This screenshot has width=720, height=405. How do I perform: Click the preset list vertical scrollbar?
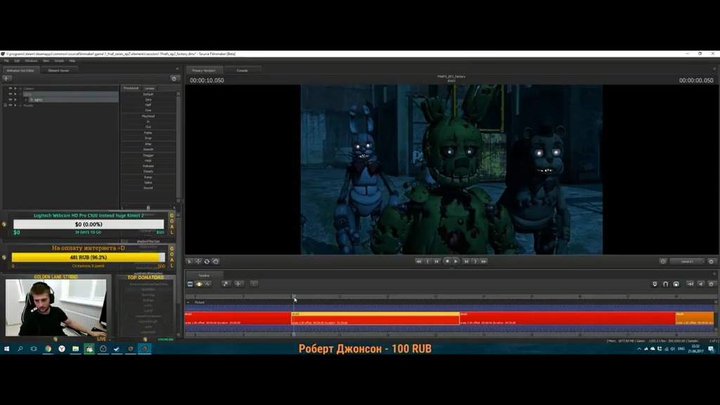178,147
